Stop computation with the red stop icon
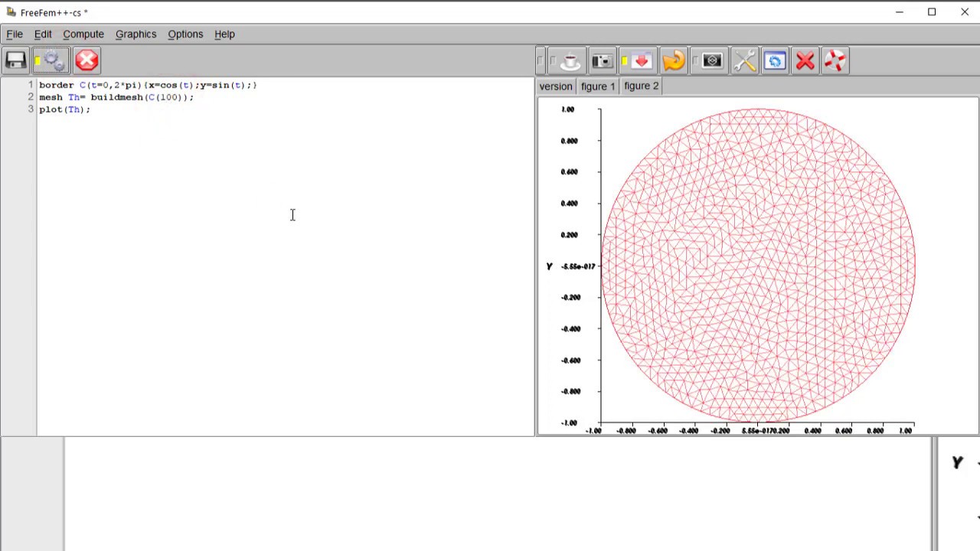The height and width of the screenshot is (551, 980). pyautogui.click(x=87, y=60)
